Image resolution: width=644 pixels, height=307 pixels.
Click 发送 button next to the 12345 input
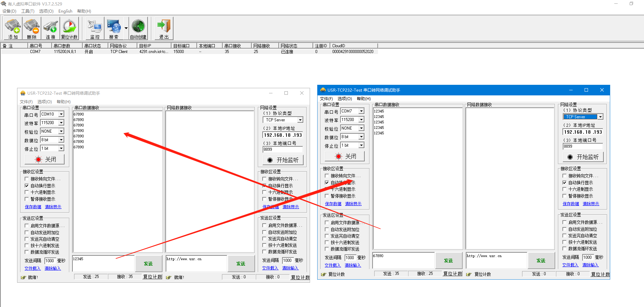click(x=148, y=264)
